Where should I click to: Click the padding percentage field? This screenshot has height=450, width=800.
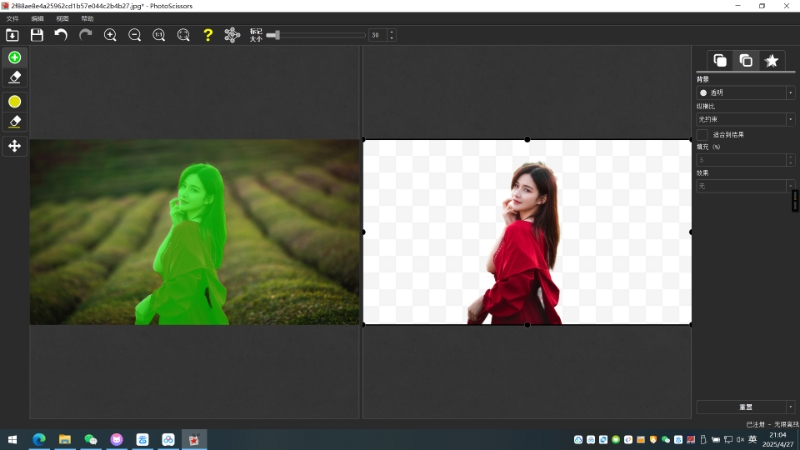pyautogui.click(x=741, y=160)
